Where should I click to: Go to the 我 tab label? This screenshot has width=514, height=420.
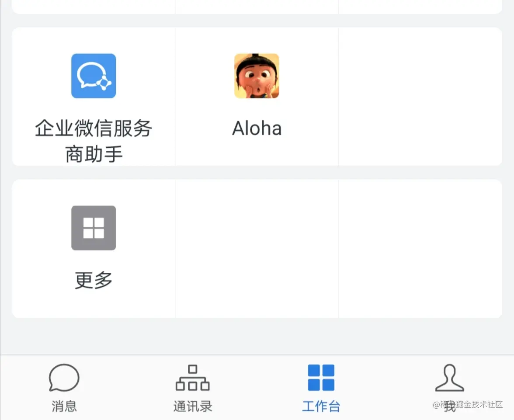click(449, 406)
